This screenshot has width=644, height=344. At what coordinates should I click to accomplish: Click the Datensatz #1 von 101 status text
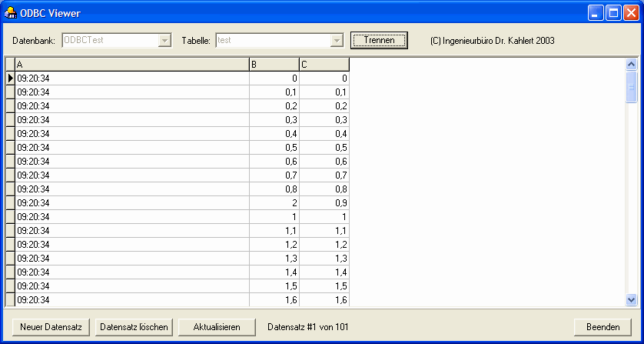coord(307,327)
